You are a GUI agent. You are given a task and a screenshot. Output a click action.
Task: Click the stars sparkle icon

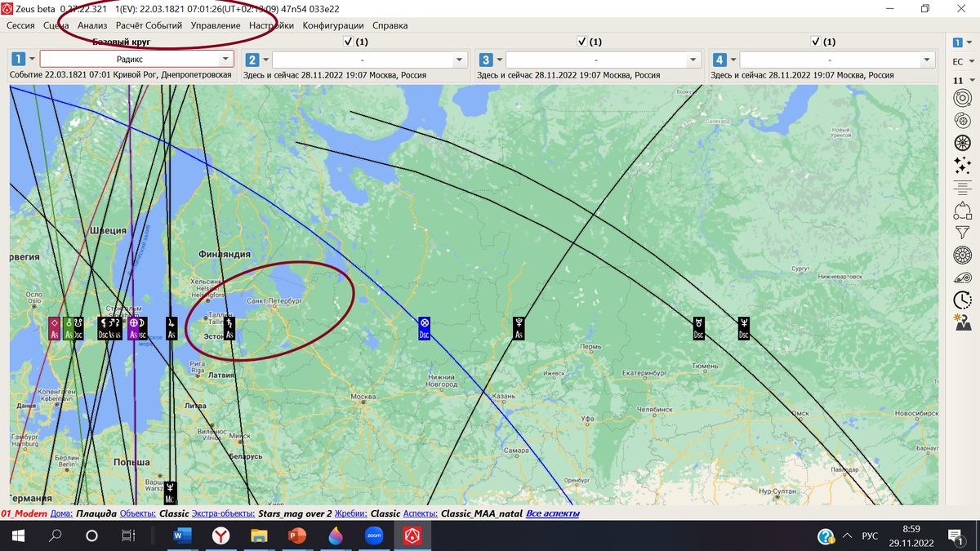click(961, 166)
